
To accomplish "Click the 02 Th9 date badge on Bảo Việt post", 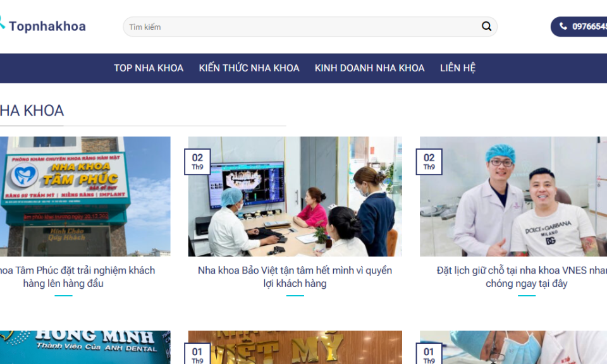I will 197,162.
